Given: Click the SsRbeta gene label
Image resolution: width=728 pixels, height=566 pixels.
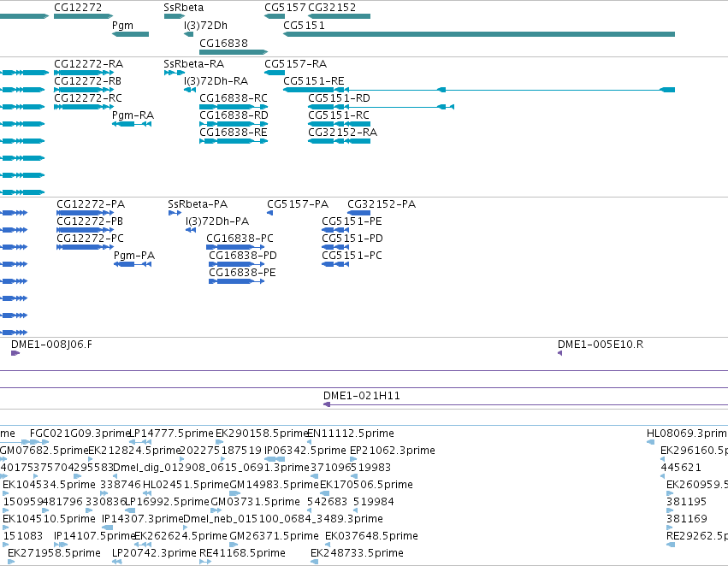Looking at the screenshot, I should 183,8.
